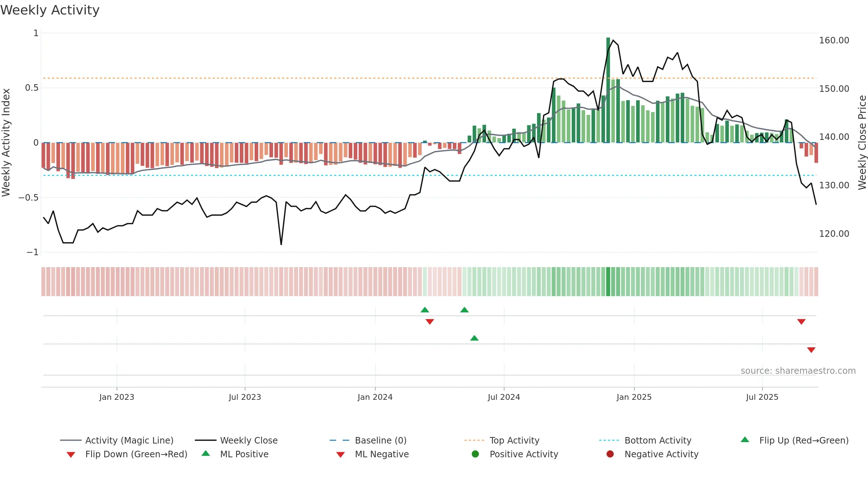Click the source: sharemaestro.com text
Viewport: 868px width, 488px height.
point(798,371)
